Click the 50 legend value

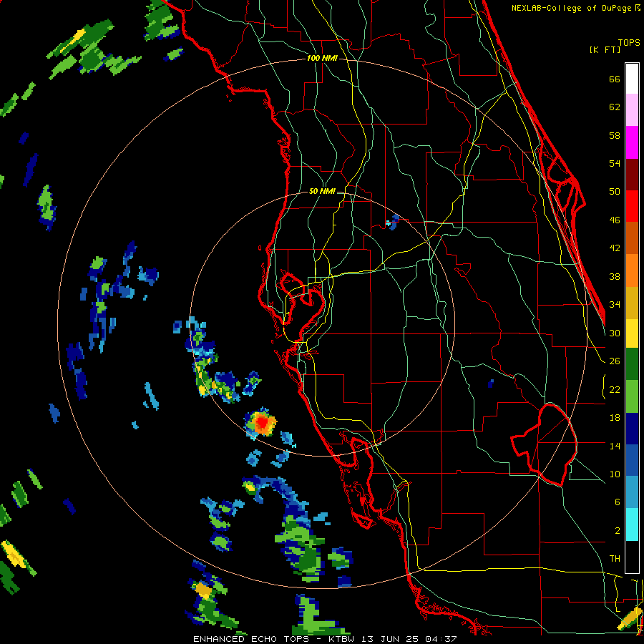(615, 191)
